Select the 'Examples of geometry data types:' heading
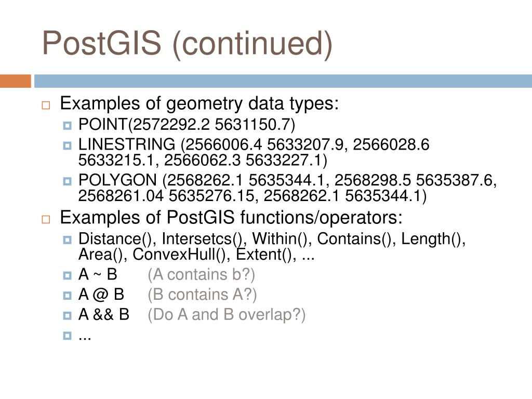The width and height of the screenshot is (532, 399). click(x=199, y=103)
